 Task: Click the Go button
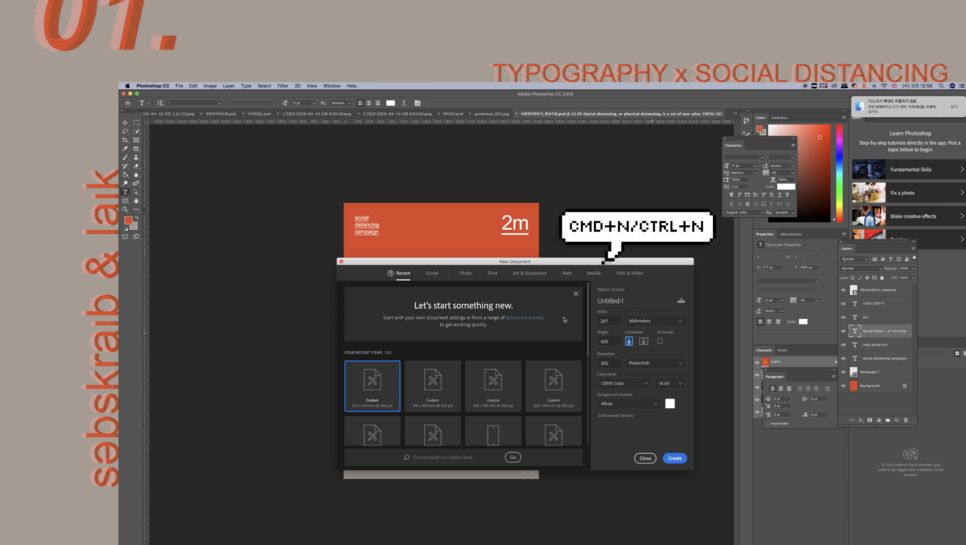(x=513, y=457)
